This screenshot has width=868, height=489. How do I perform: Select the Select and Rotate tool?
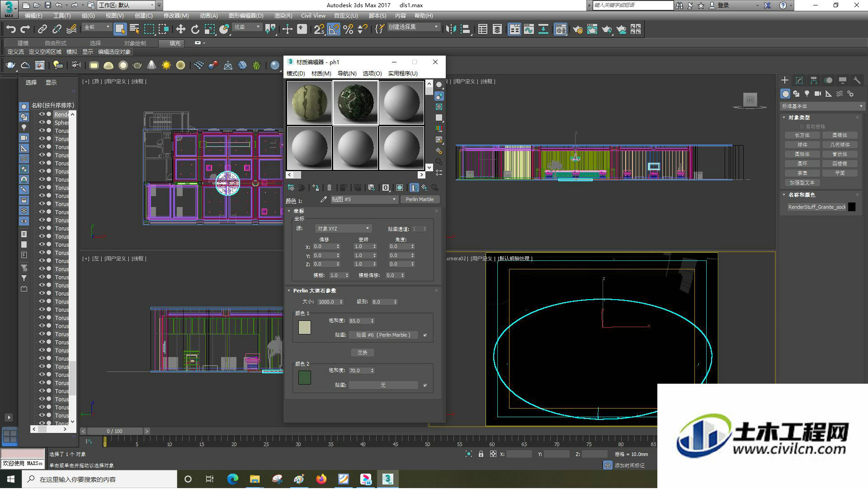(x=195, y=29)
